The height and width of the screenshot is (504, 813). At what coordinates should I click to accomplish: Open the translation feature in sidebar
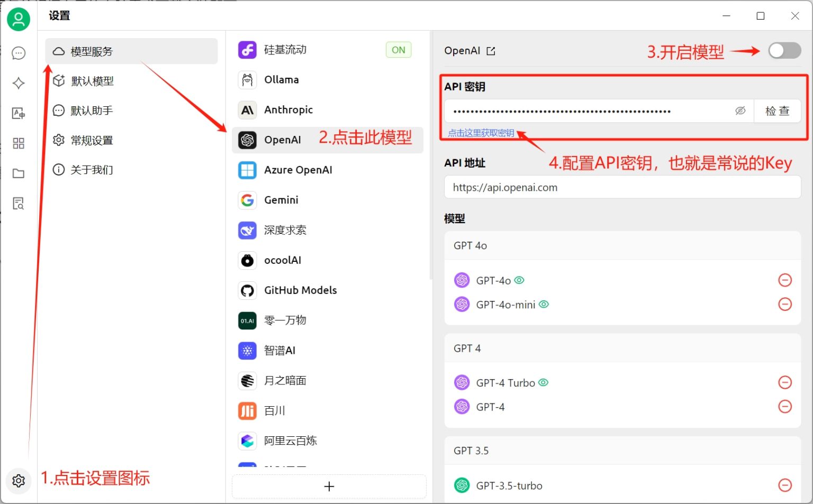(18, 113)
